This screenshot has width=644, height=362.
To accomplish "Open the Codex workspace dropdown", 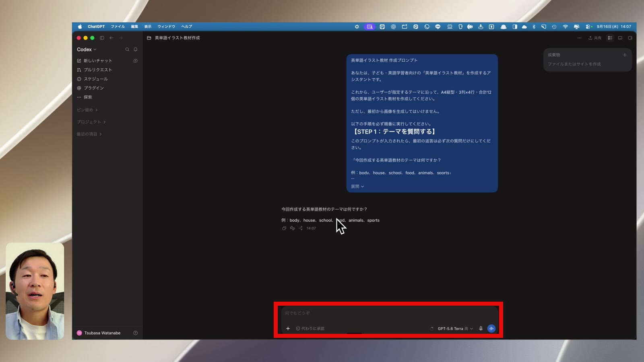I will click(87, 49).
